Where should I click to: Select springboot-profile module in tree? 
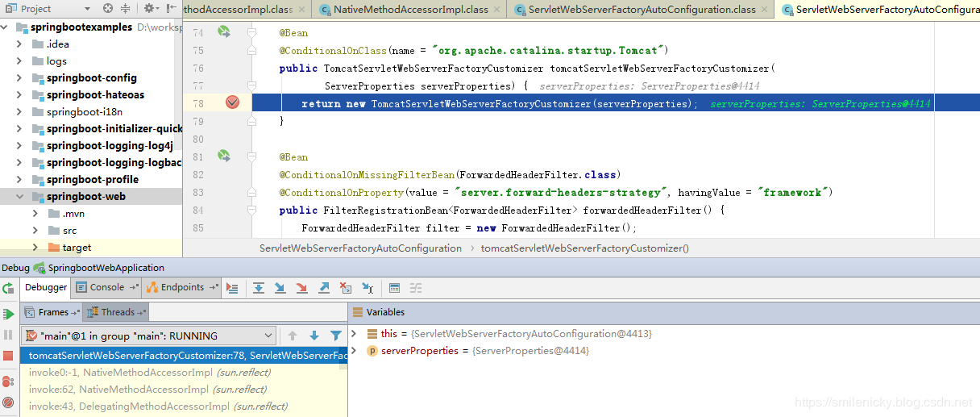coord(91,179)
